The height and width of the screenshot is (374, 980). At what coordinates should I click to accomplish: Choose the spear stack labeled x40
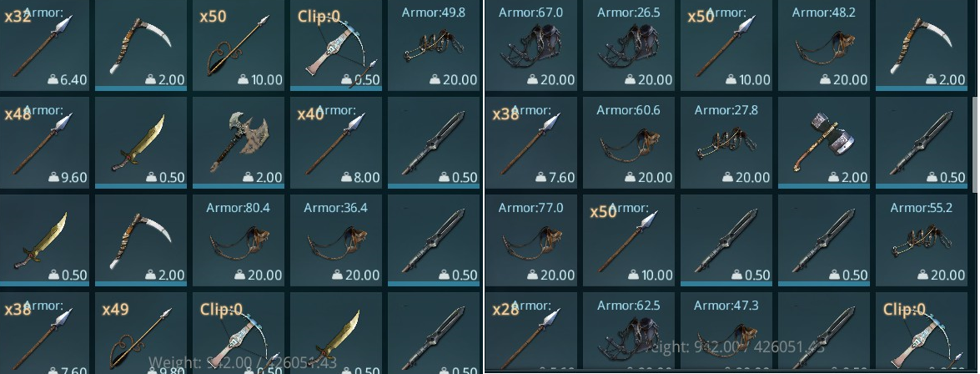tap(335, 143)
